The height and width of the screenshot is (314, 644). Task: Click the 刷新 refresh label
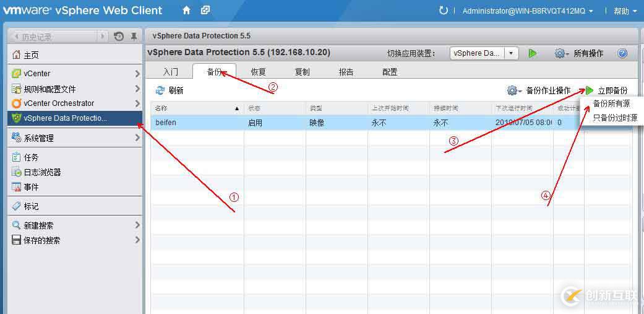pyautogui.click(x=176, y=91)
